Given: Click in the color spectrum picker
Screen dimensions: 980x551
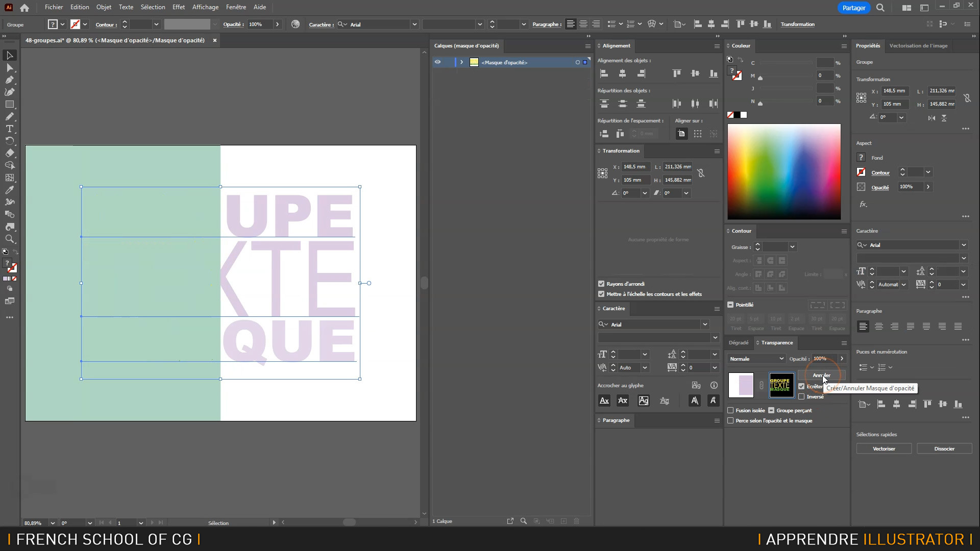Looking at the screenshot, I should 784,171.
